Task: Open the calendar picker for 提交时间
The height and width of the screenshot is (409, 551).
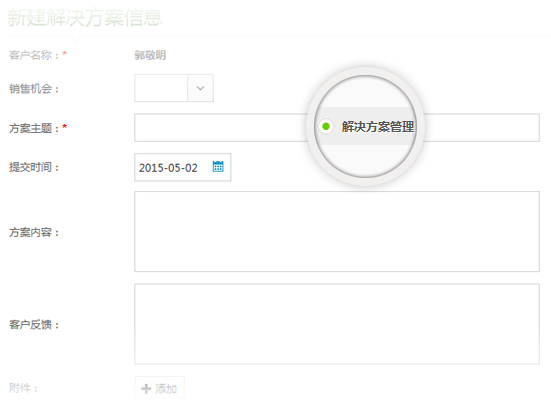Action: pyautogui.click(x=218, y=167)
